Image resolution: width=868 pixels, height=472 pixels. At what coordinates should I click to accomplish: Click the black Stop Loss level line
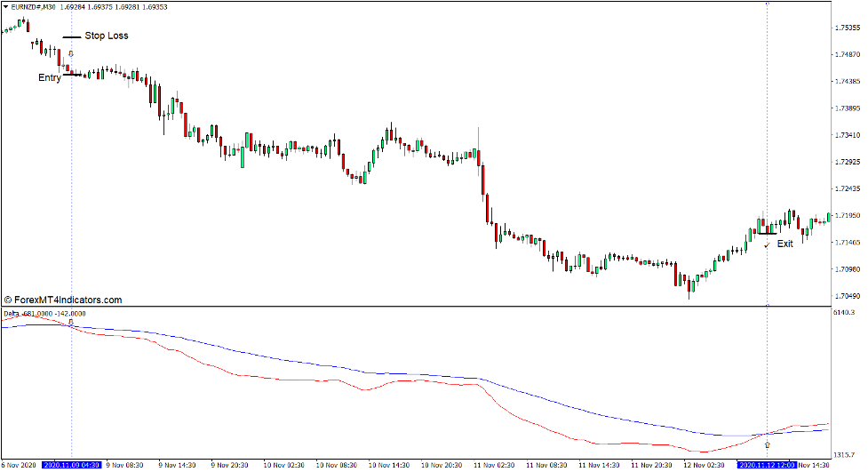71,37
